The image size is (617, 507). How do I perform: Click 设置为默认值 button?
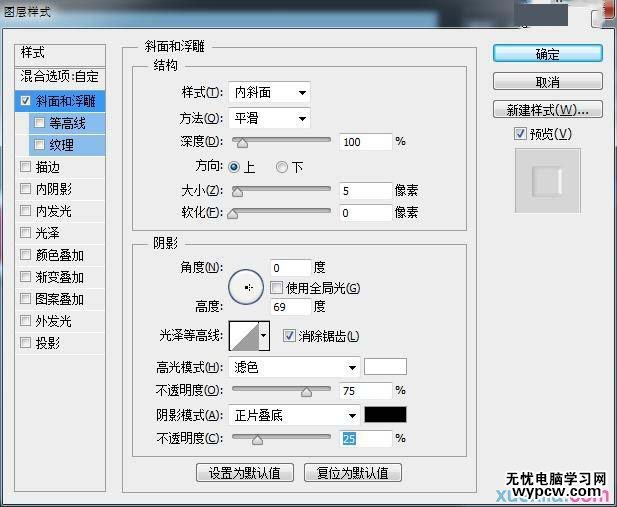click(245, 473)
